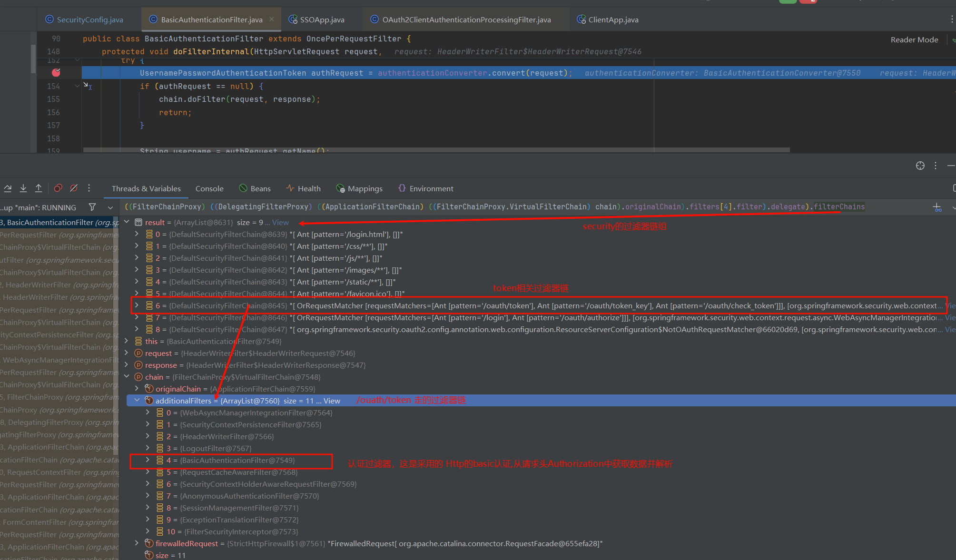The height and width of the screenshot is (560, 956).
Task: Open the Mappings tab
Action: (x=359, y=188)
